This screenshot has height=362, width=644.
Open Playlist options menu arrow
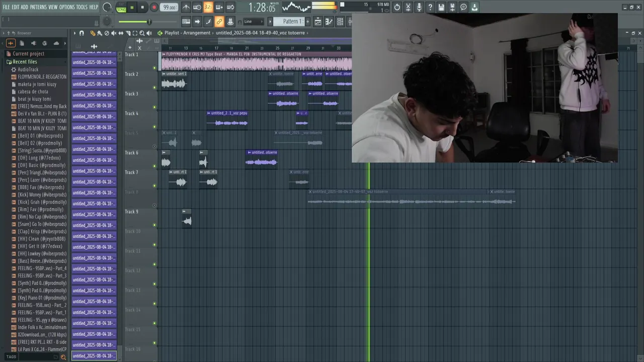click(74, 33)
